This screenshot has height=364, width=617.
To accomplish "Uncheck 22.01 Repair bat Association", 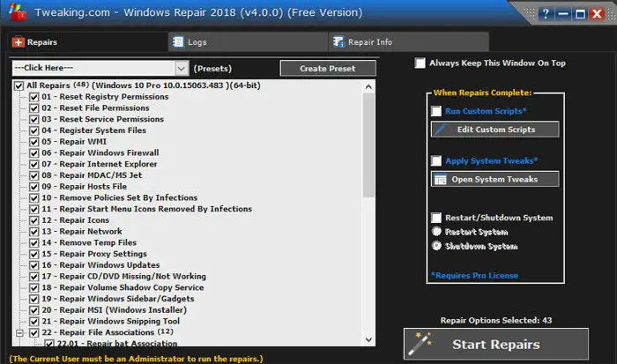I will coord(49,344).
